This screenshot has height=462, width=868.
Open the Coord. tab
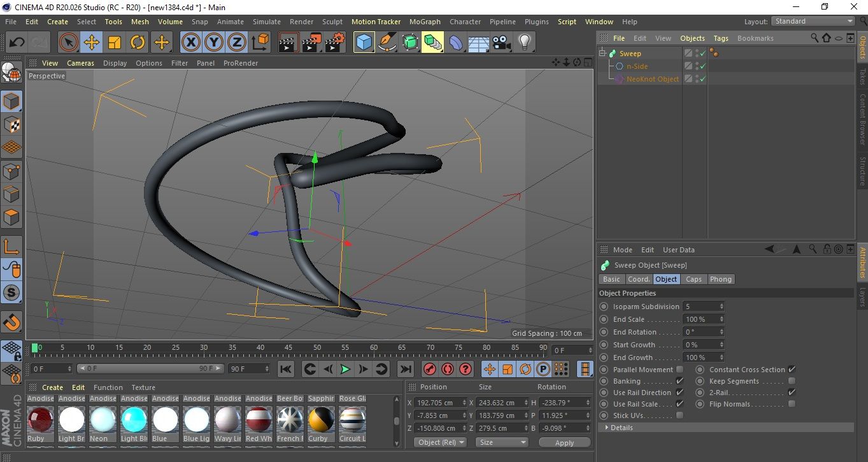[x=639, y=279]
